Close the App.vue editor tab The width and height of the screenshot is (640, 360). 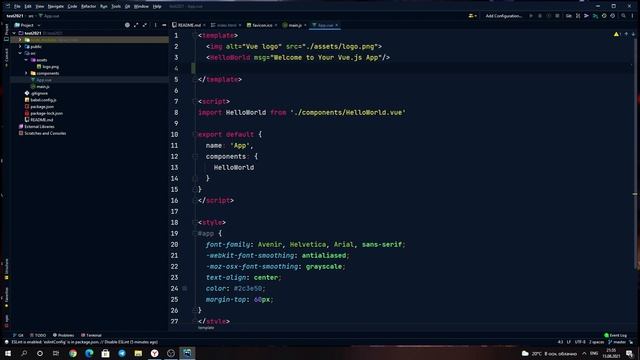(x=337, y=25)
